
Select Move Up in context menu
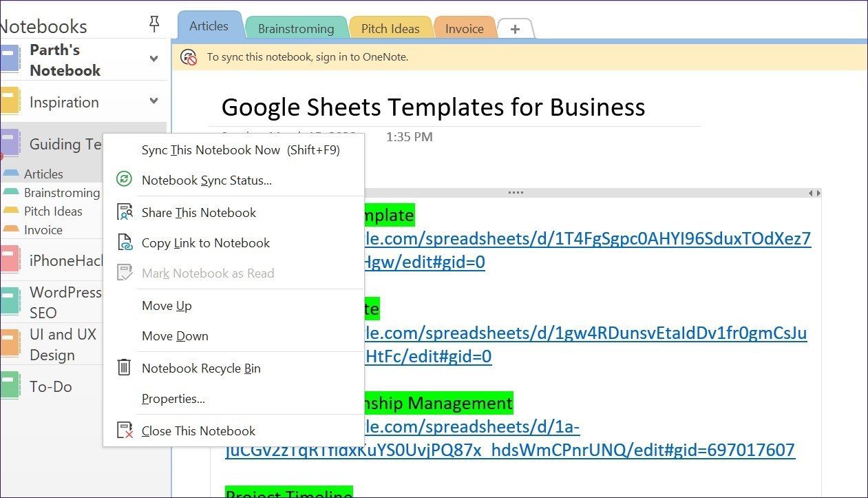(x=233, y=306)
